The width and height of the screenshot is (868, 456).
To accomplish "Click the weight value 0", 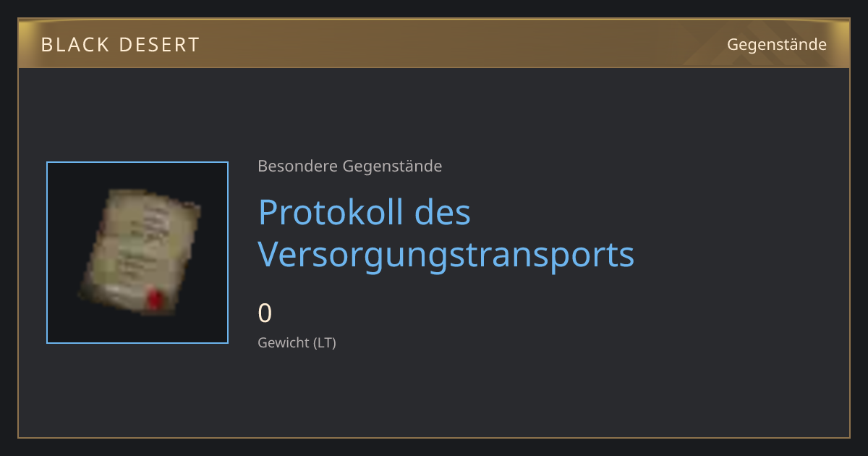I will pos(265,313).
